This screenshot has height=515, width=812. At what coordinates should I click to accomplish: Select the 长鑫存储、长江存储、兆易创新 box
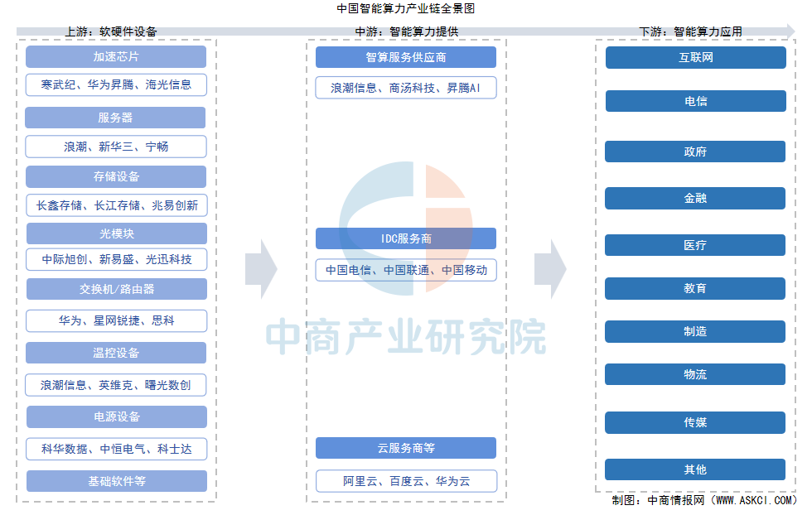[117, 205]
